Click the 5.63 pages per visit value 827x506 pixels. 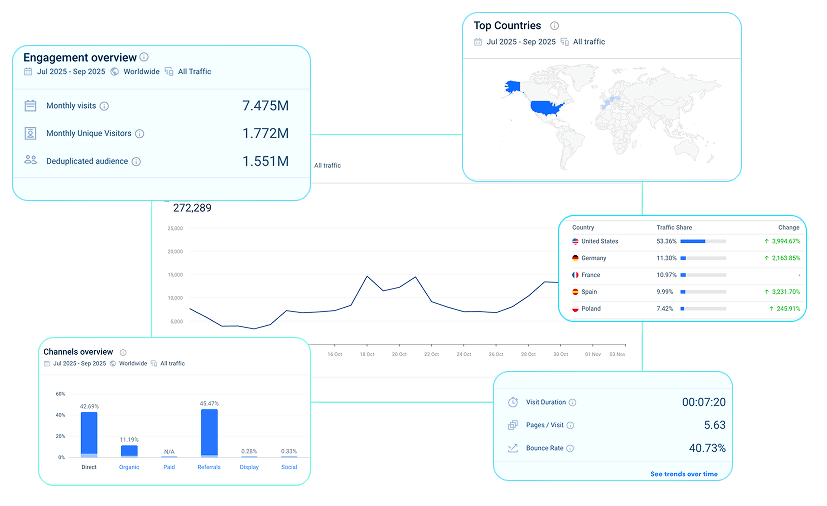tap(715, 425)
